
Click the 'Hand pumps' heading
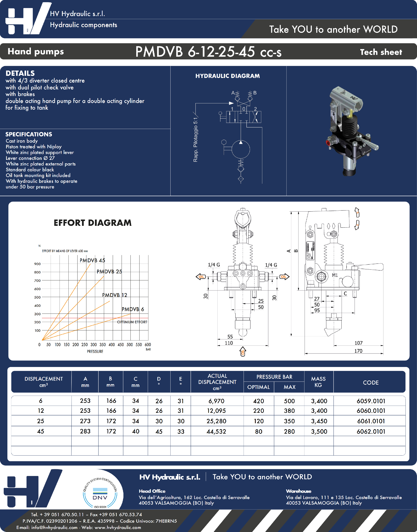click(36, 51)
